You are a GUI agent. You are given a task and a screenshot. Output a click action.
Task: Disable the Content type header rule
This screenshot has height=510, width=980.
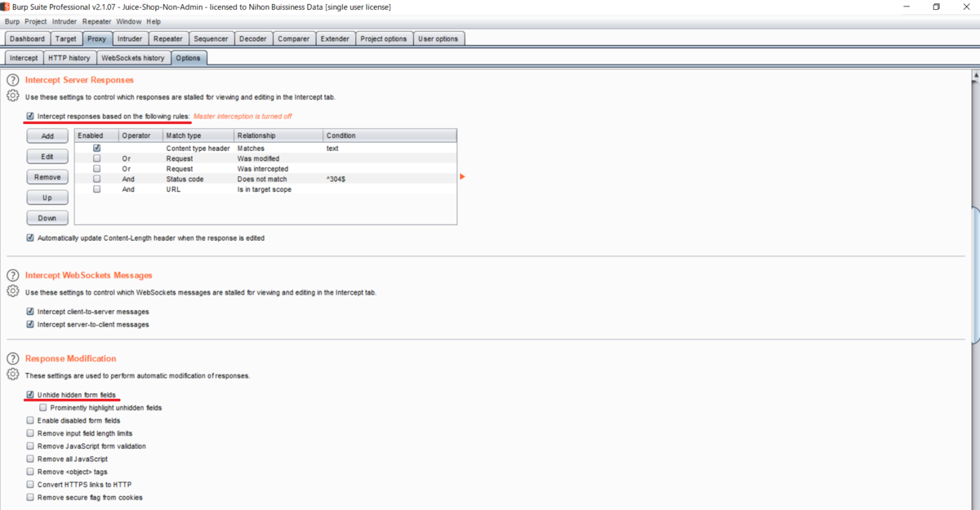(96, 149)
